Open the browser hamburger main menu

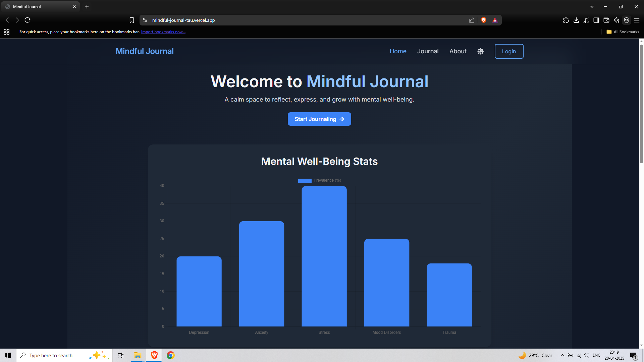coord(636,20)
